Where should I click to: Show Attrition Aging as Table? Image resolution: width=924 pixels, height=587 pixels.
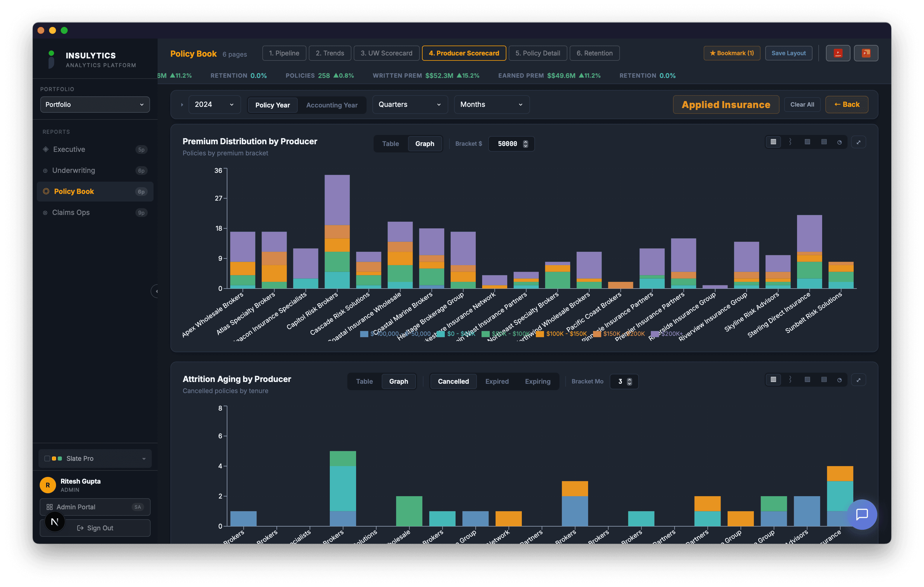point(364,381)
